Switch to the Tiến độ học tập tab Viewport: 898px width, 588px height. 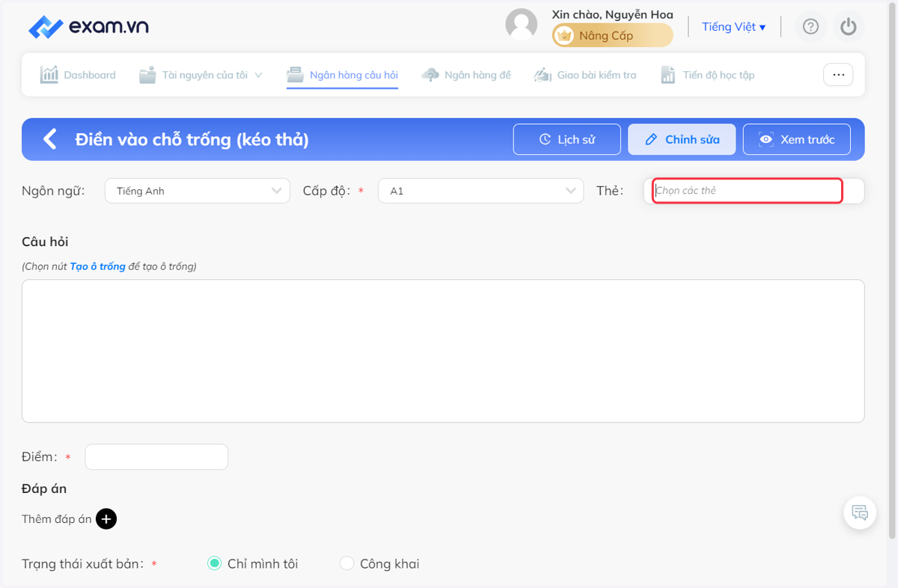click(707, 75)
